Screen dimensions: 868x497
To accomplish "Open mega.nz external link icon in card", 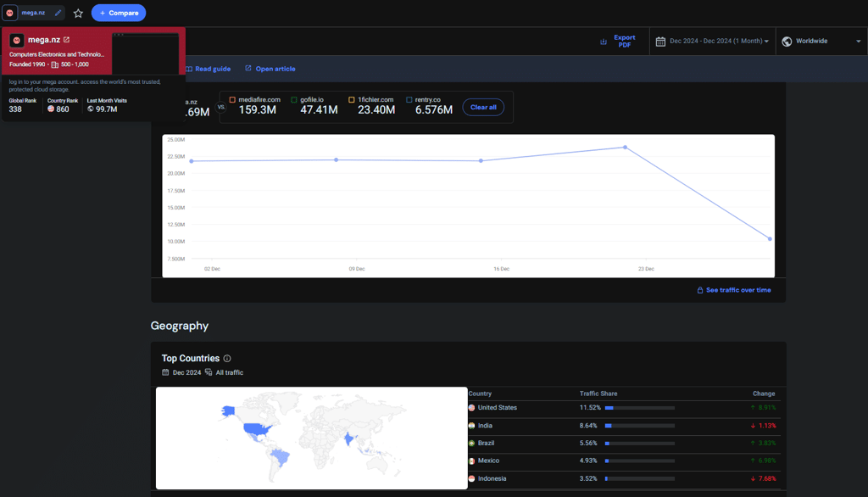I will click(x=66, y=39).
